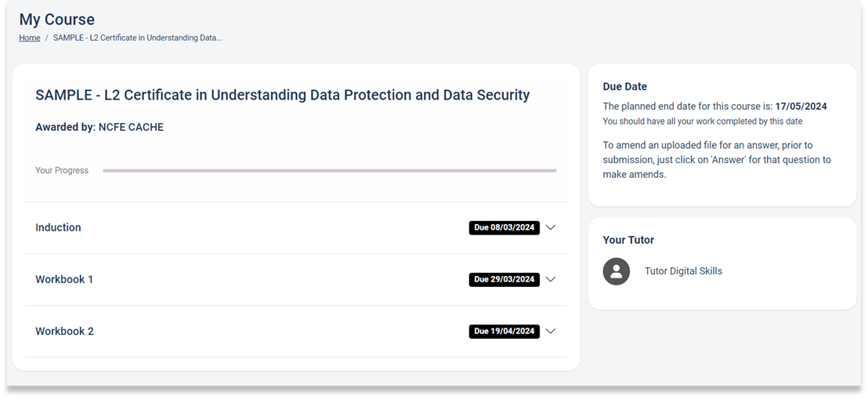Click the Awarded by NCFE CACHE text
868x399 pixels.
[99, 128]
